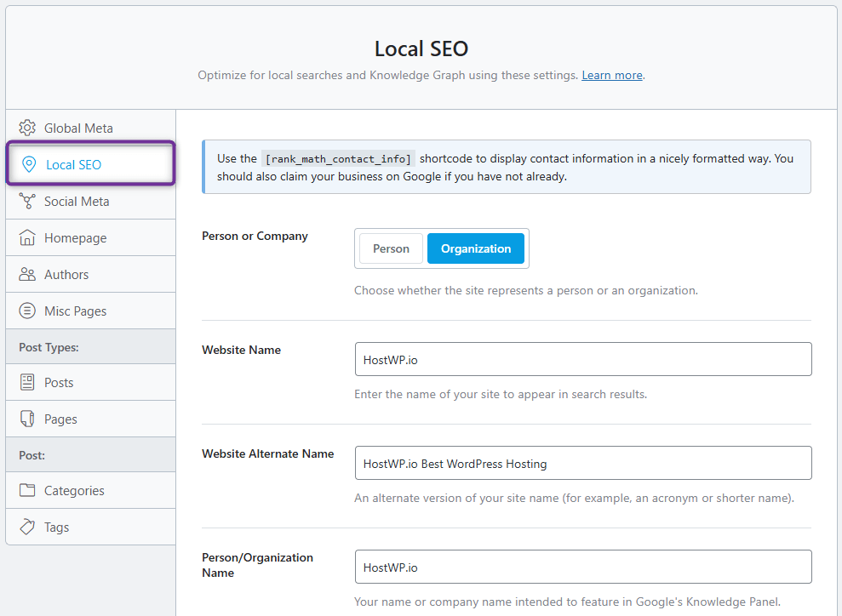Image resolution: width=842 pixels, height=616 pixels.
Task: Click the Posts document icon
Action: pos(27,382)
